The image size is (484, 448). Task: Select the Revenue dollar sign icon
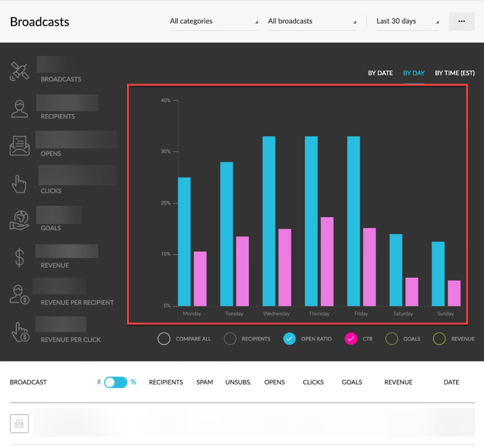(19, 257)
